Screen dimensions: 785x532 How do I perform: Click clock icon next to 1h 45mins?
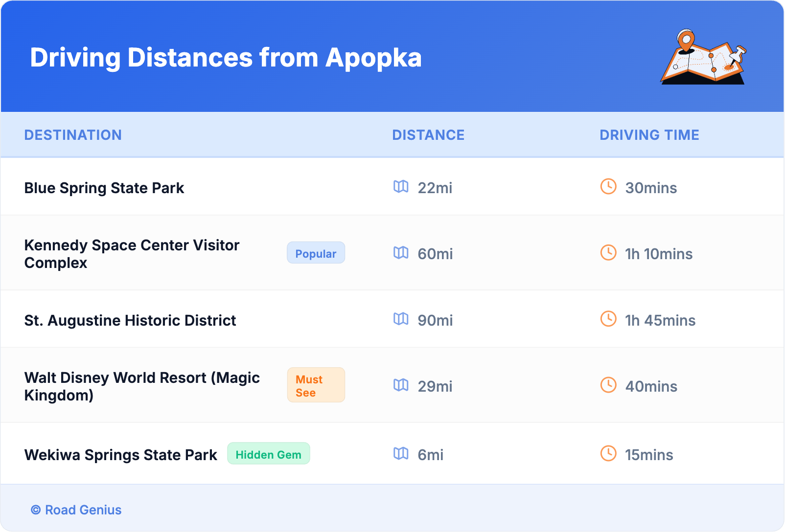[608, 319]
